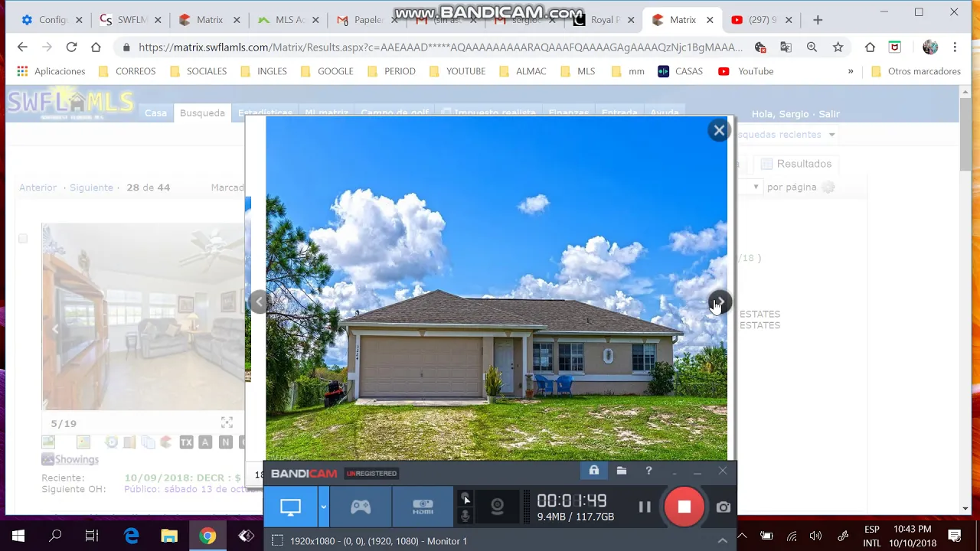Open GOOGLE bookmark folder

coord(327,71)
